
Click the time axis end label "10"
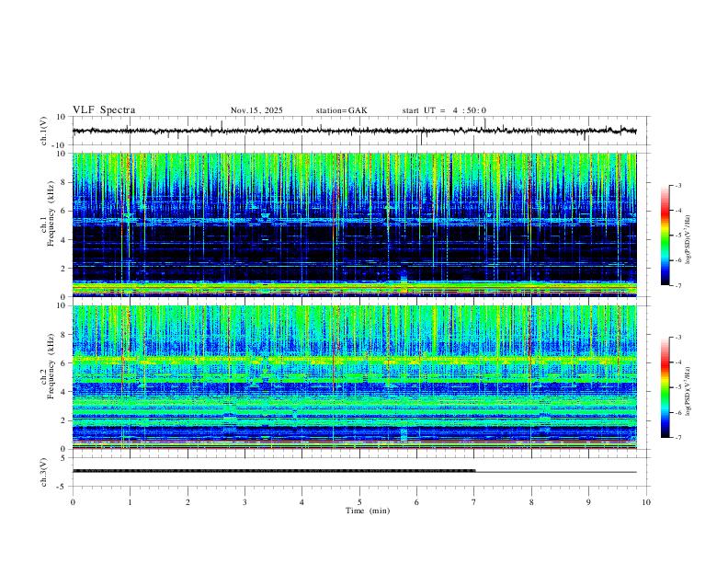pos(646,502)
